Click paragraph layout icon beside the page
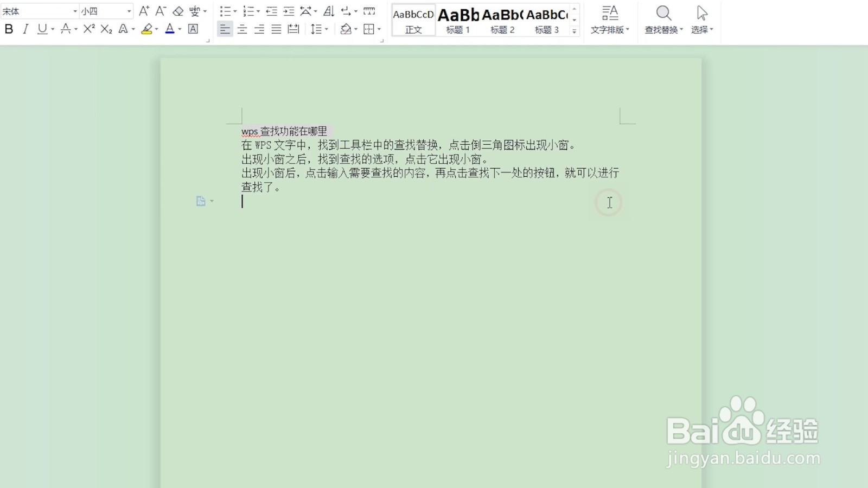The width and height of the screenshot is (868, 488). coord(201,201)
